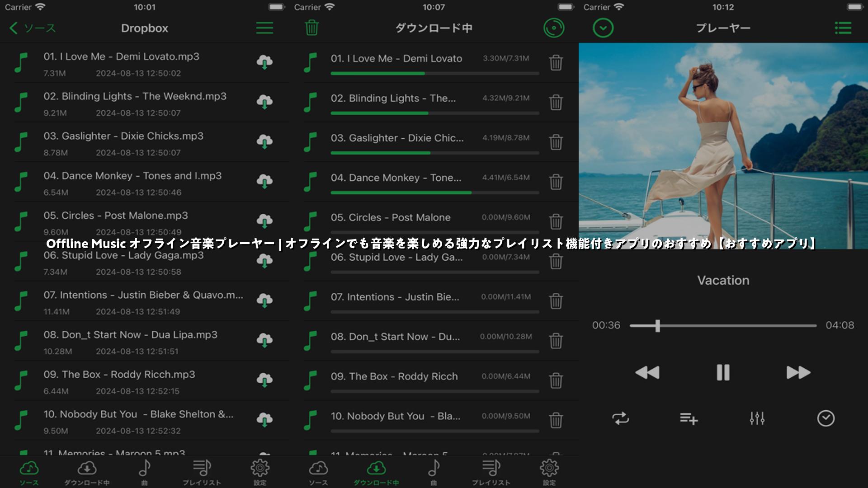Screen dimensions: 868x488
Task: Select the 曲 tab in the download screen
Action: coord(434,473)
